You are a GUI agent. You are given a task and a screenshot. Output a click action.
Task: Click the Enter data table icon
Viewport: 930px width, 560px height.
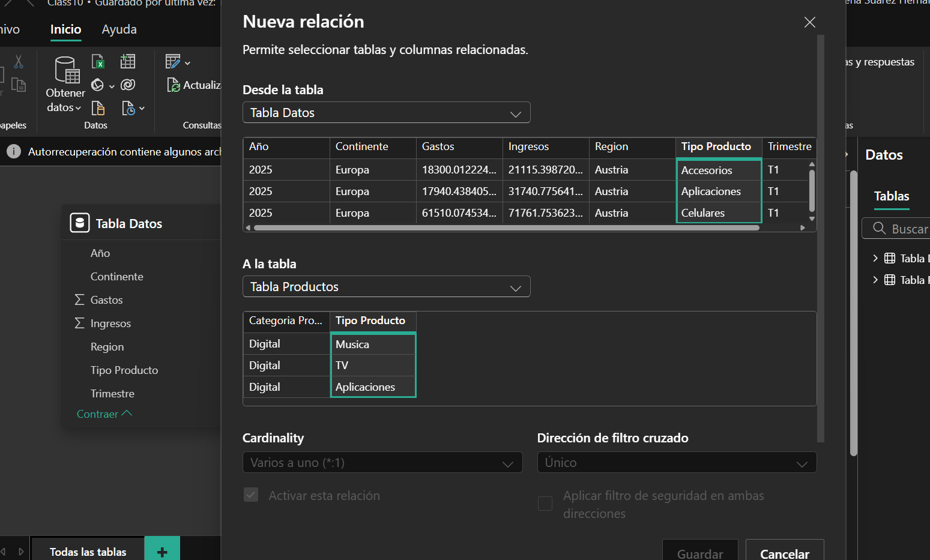(128, 61)
